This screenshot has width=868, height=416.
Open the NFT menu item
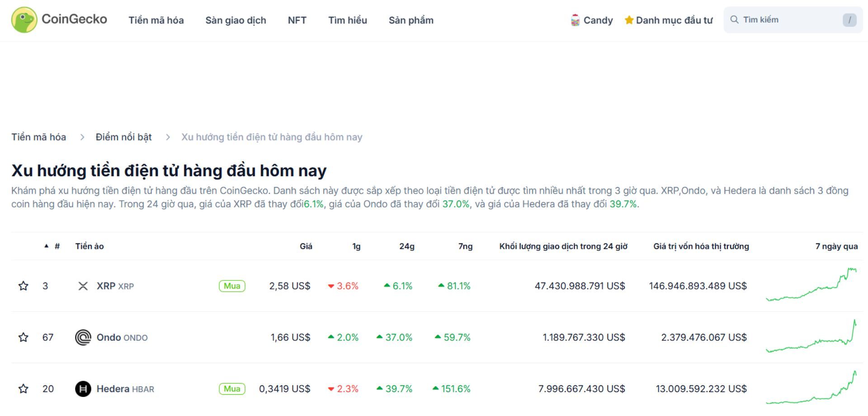coord(297,20)
